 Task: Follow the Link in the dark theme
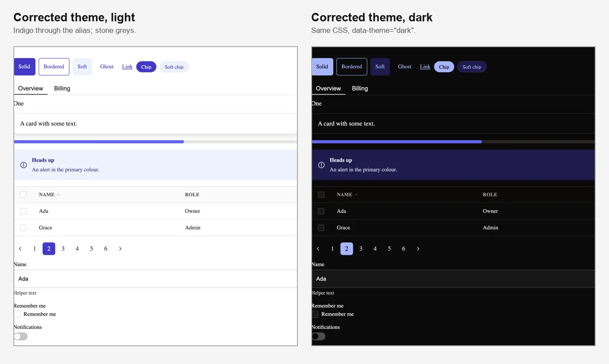pos(425,67)
